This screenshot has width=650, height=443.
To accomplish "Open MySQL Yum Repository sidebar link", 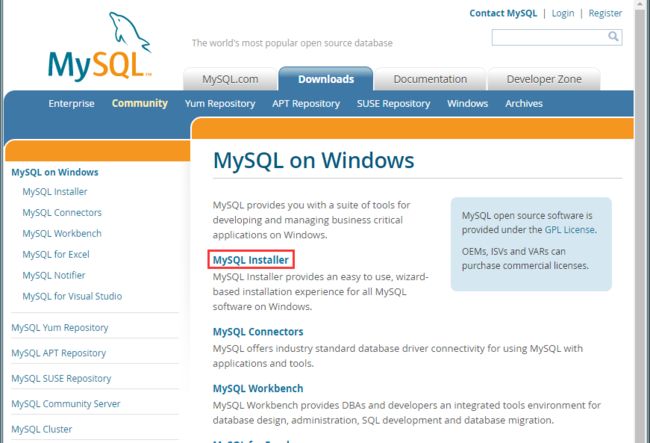I will (x=60, y=328).
